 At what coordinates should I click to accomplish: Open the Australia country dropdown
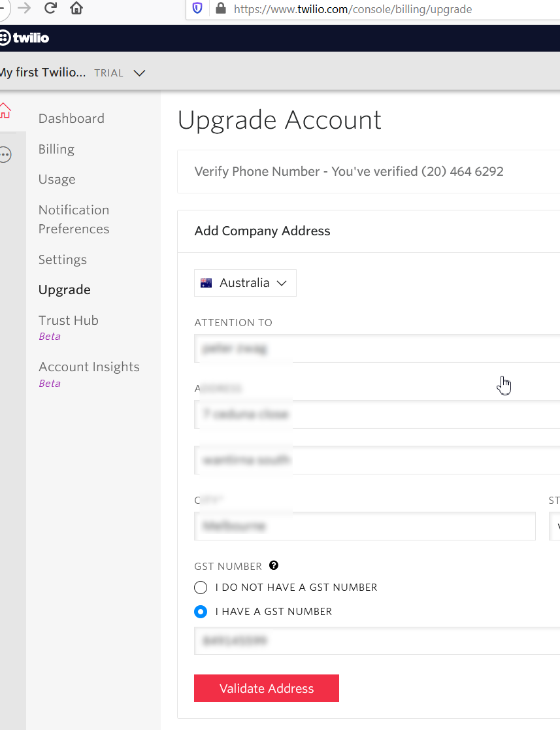point(245,283)
